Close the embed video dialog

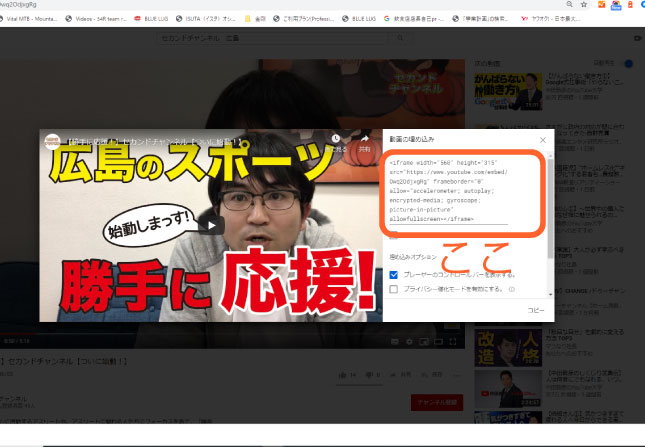542,140
